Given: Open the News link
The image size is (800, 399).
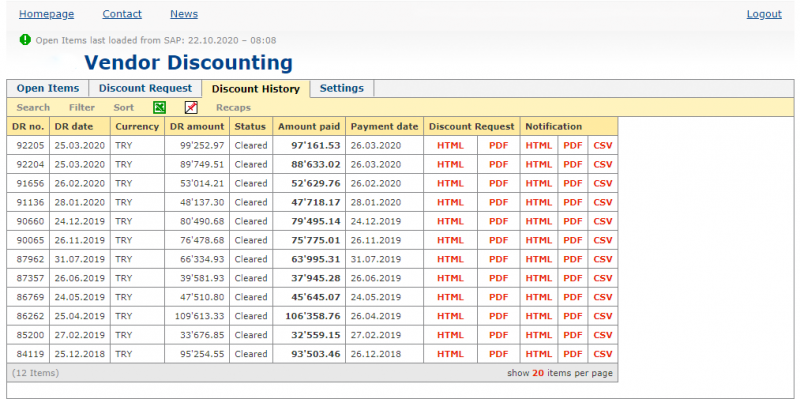Looking at the screenshot, I should (x=184, y=14).
